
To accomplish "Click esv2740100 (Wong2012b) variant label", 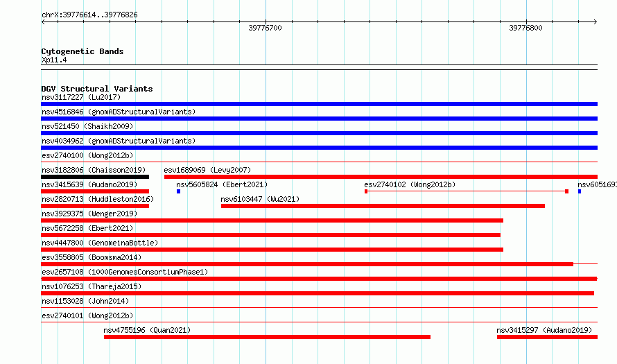I will point(87,155).
